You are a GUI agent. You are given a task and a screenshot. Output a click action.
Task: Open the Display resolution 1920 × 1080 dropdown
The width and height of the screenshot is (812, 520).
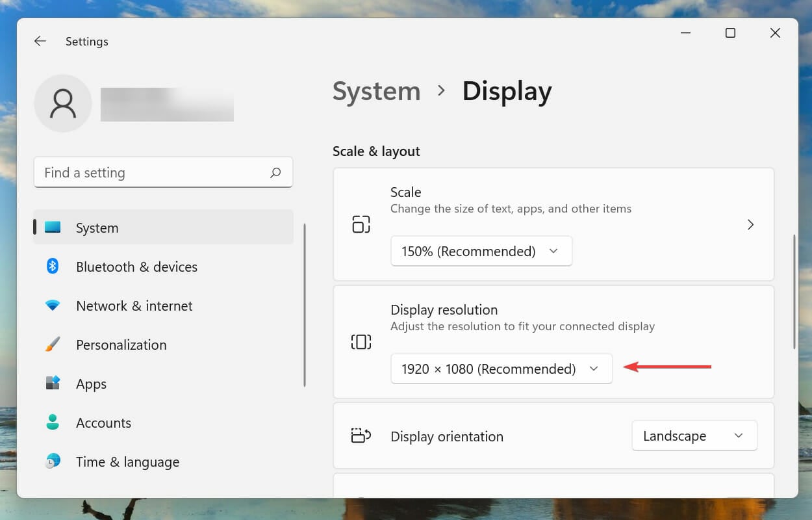pyautogui.click(x=501, y=369)
